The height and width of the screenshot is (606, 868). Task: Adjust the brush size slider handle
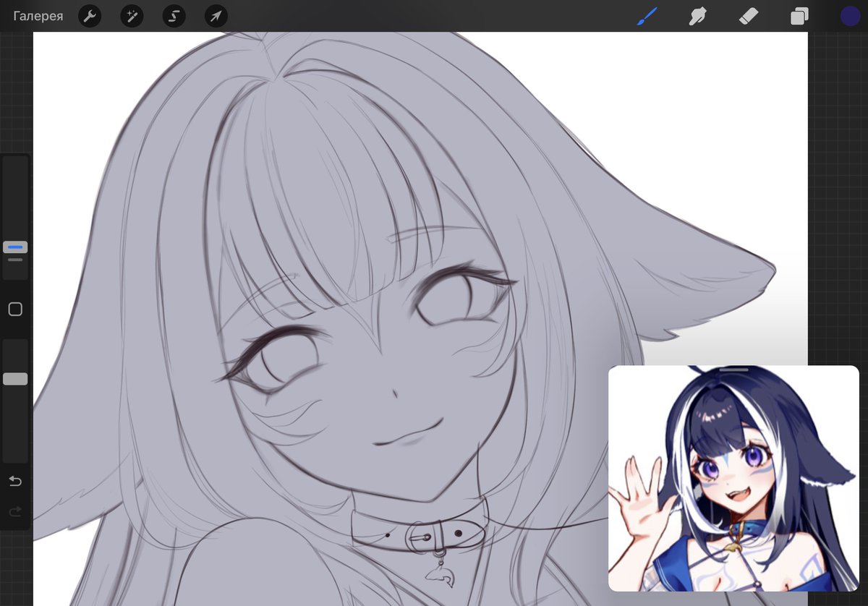pos(15,247)
